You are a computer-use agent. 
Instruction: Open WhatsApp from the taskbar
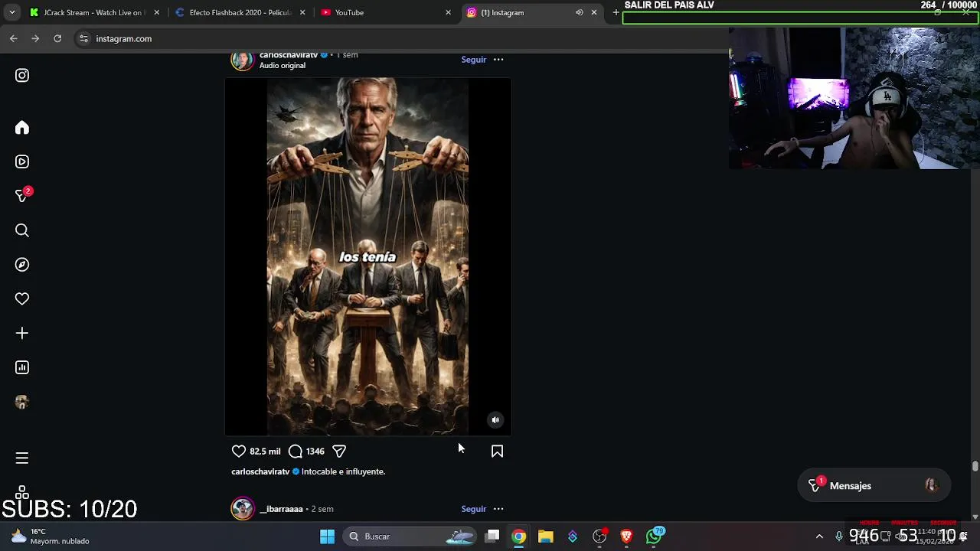point(654,536)
